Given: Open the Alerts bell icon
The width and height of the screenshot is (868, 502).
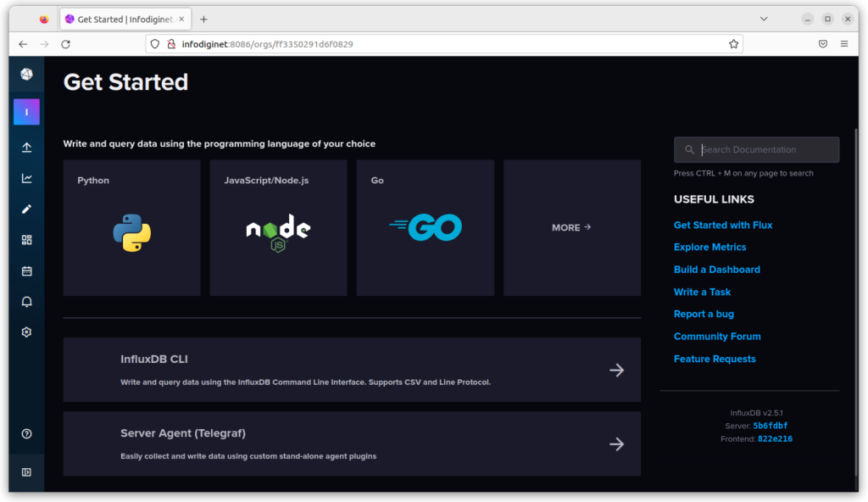Looking at the screenshot, I should tap(26, 301).
